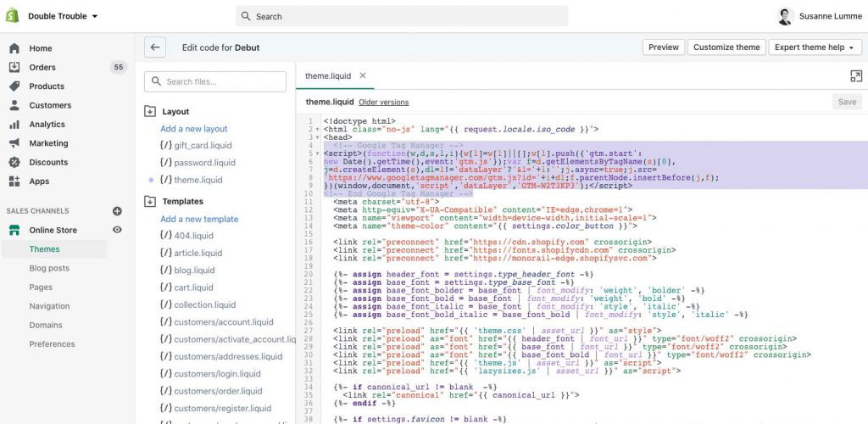Go back with the arrow button
Screen dimensions: 868x424
[x=155, y=47]
